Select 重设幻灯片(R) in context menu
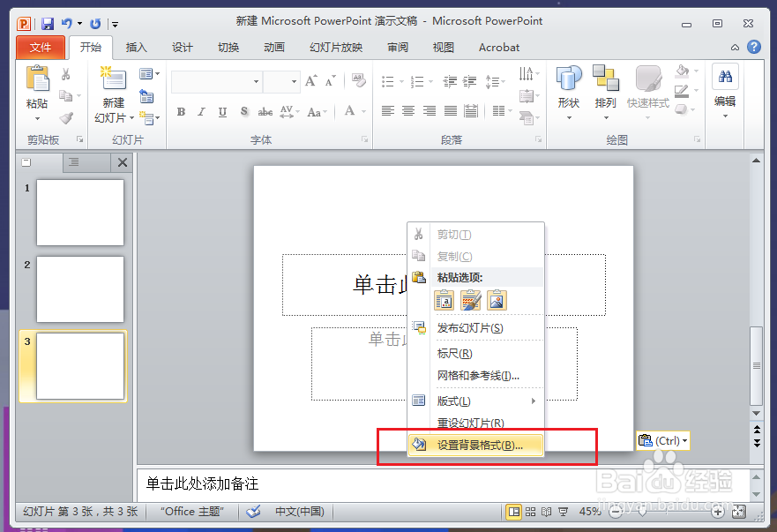Image resolution: width=777 pixels, height=532 pixels. (475, 423)
